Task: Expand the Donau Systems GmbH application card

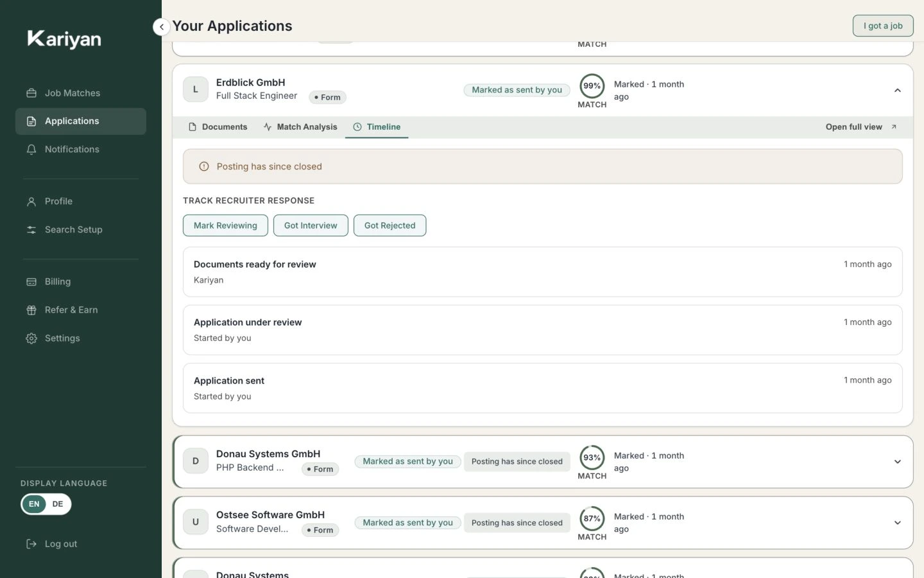Action: [x=898, y=462]
